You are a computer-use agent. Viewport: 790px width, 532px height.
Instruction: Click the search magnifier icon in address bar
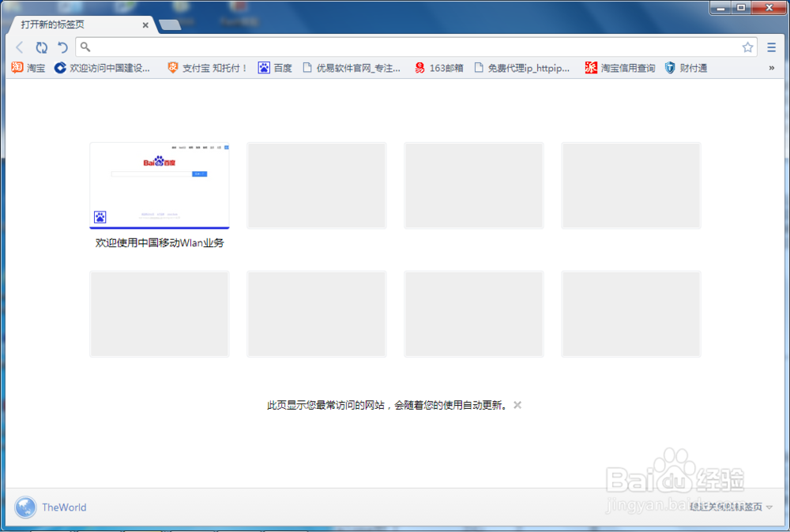click(x=85, y=47)
